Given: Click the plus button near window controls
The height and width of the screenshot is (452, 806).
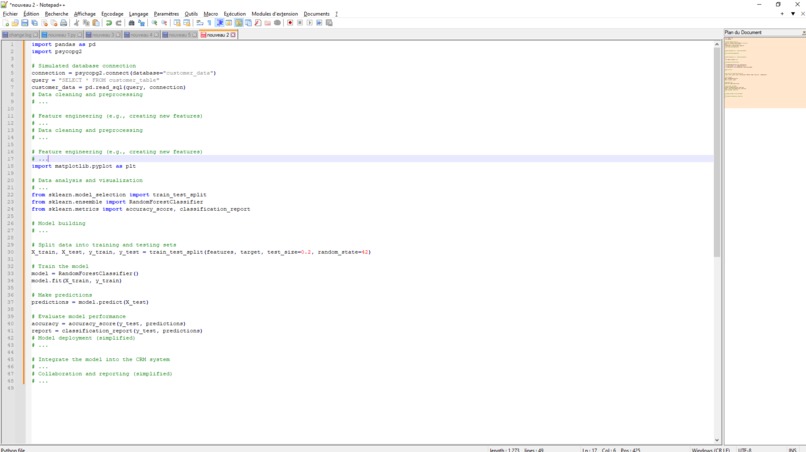Looking at the screenshot, I should pos(782,14).
